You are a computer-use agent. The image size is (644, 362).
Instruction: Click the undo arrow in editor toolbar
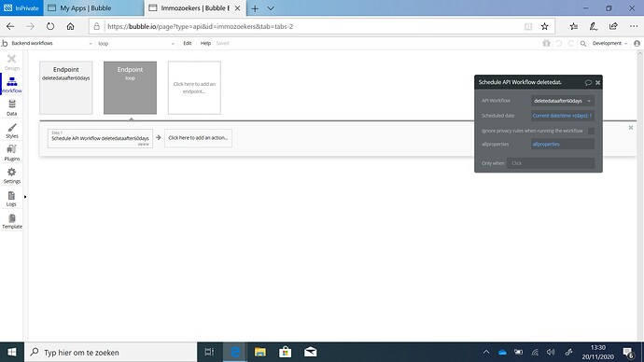(x=558, y=43)
